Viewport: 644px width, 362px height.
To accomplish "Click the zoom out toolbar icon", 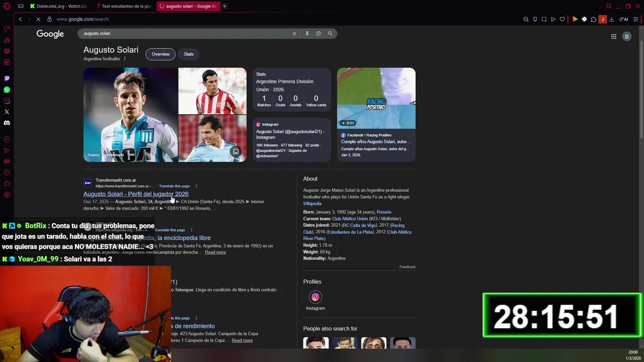I will click(526, 19).
